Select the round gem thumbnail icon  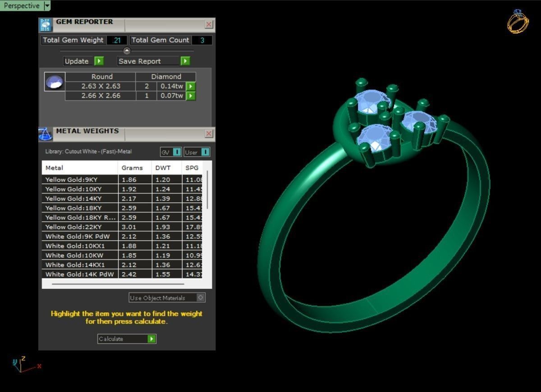(55, 82)
